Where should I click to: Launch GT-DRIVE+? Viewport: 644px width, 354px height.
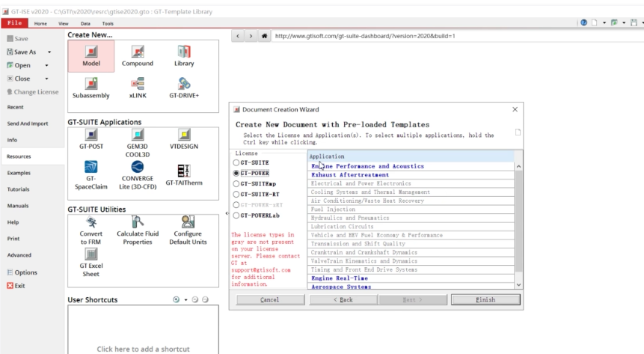pos(184,88)
